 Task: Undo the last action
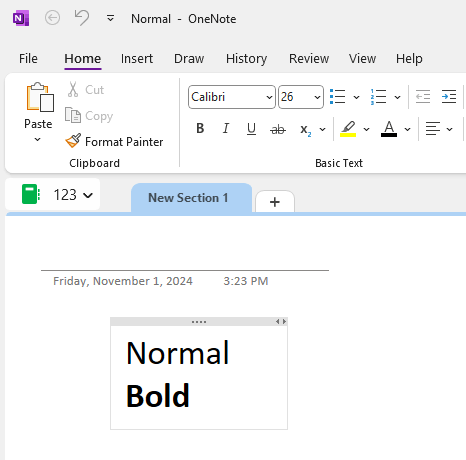(82, 18)
